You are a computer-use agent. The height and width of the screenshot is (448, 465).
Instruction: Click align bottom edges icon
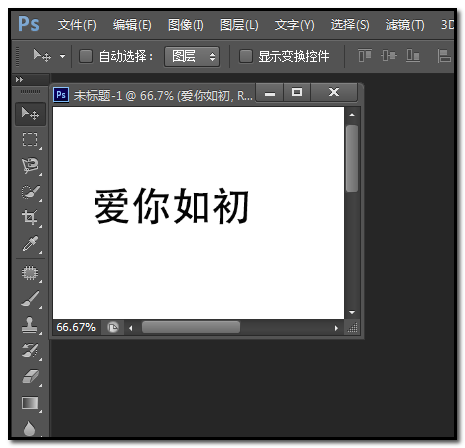[413, 56]
